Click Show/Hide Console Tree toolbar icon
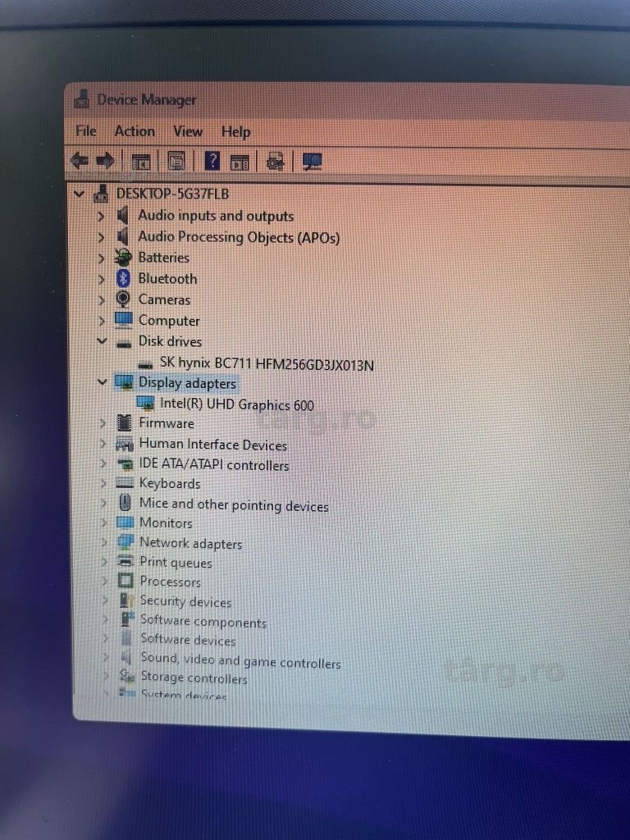 click(x=141, y=162)
